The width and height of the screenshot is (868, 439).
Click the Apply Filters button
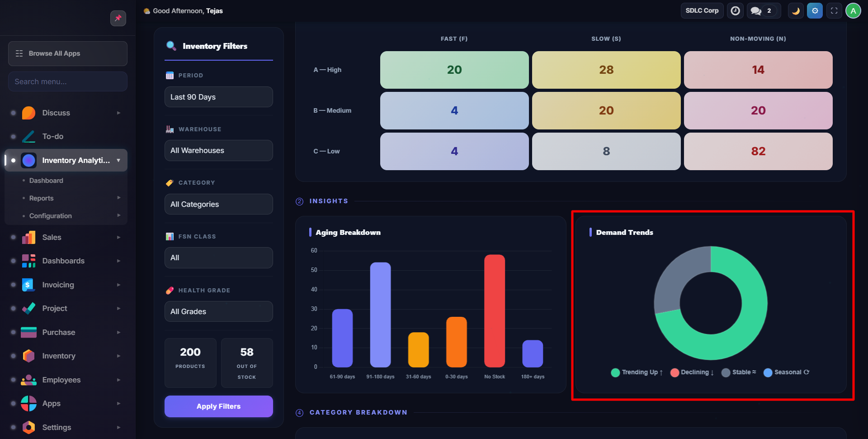[x=218, y=406]
